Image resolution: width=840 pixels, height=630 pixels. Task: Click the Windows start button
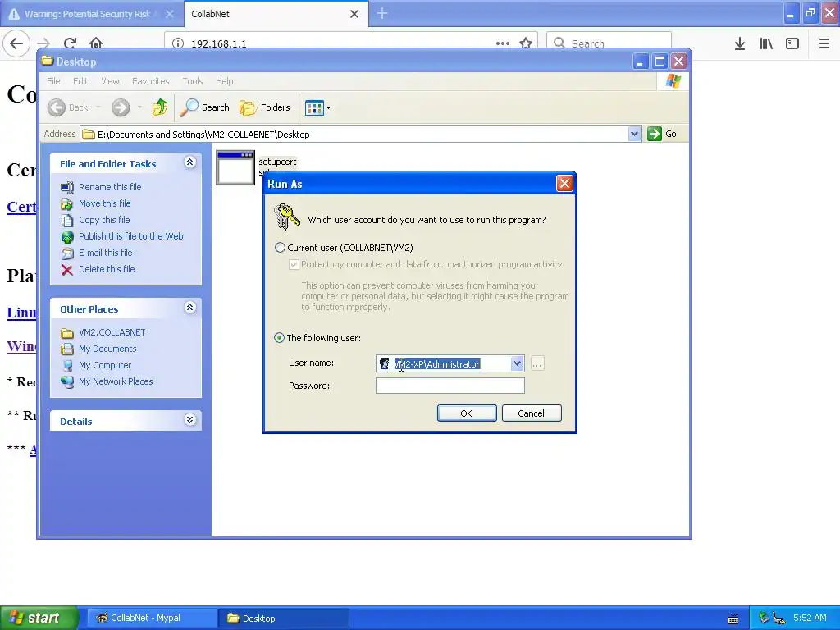(x=39, y=618)
